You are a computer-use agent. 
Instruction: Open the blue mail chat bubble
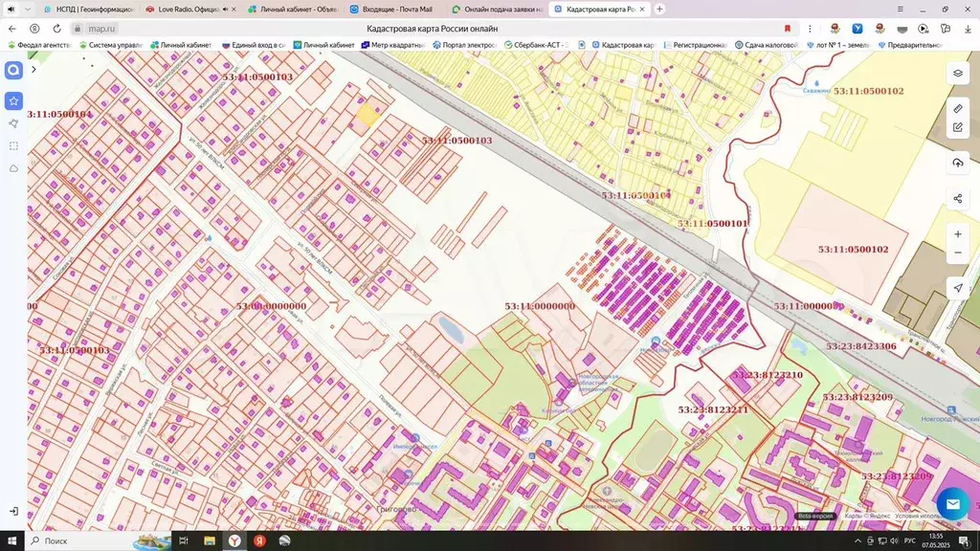point(952,503)
